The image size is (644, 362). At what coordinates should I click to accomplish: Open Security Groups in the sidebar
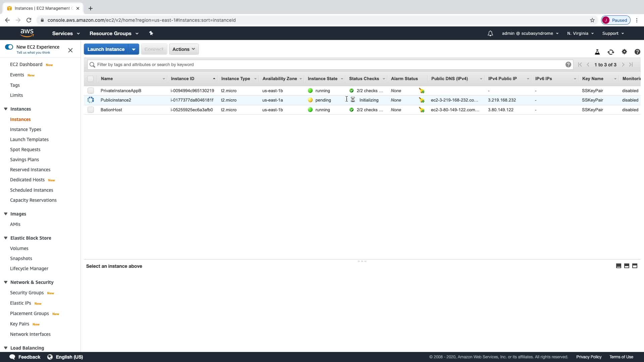(27, 293)
